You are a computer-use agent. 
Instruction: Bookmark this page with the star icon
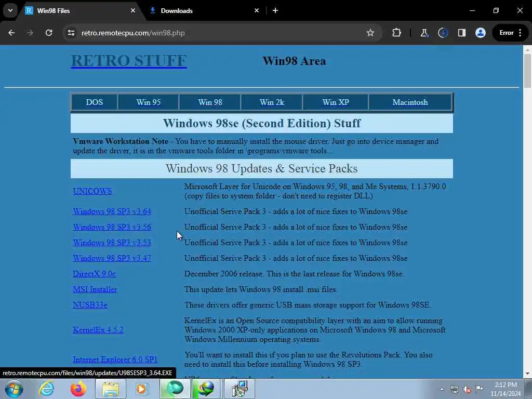pos(370,33)
